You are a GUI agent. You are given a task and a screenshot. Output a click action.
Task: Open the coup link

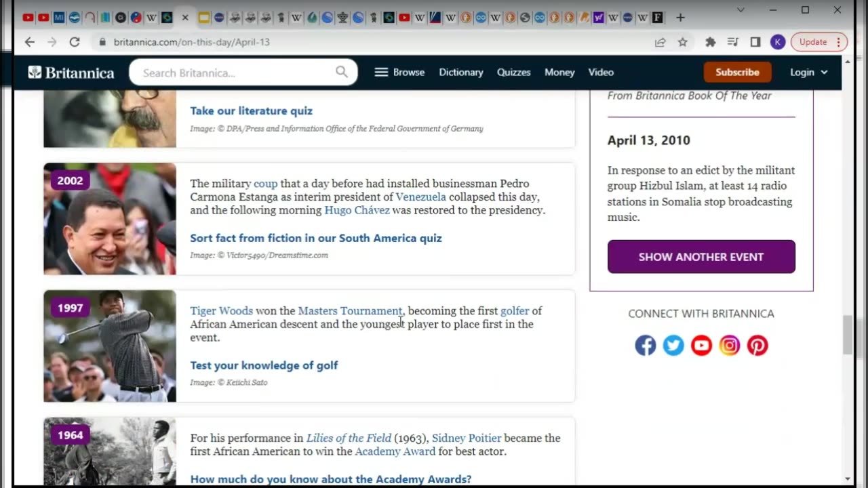pyautogui.click(x=265, y=184)
